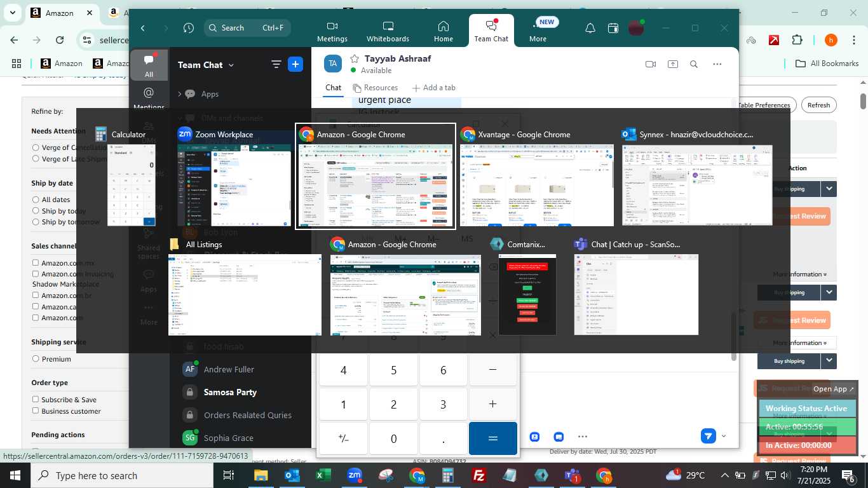Image resolution: width=868 pixels, height=488 pixels.
Task: Click number 5 on Calculator
Action: 393,370
